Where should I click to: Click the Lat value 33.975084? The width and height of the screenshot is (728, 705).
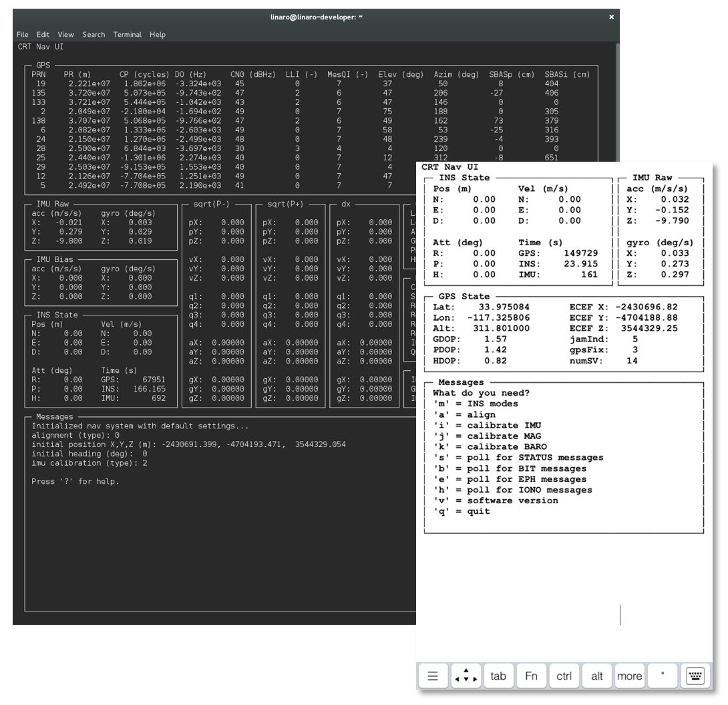[504, 307]
